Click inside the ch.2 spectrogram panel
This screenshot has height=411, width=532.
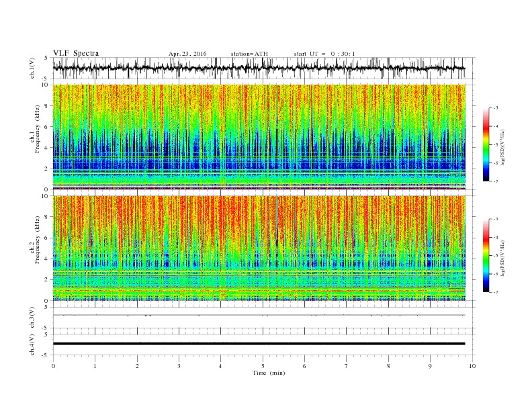click(259, 248)
